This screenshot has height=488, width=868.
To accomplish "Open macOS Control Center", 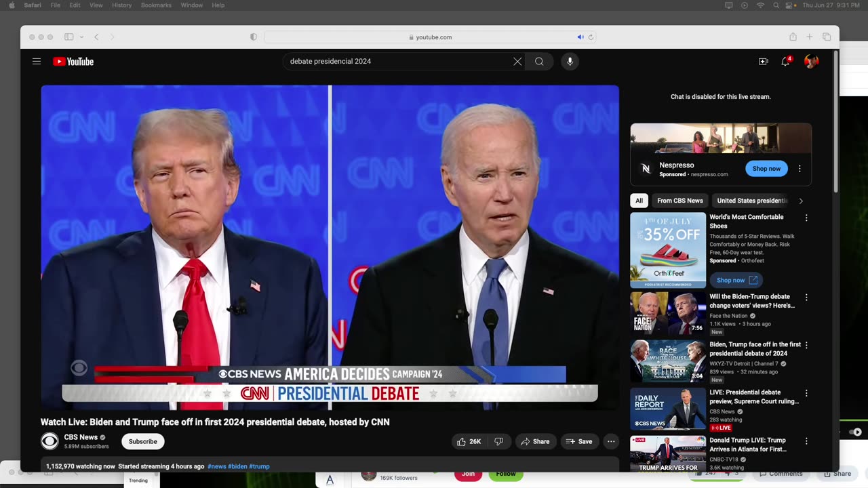I will pos(790,5).
